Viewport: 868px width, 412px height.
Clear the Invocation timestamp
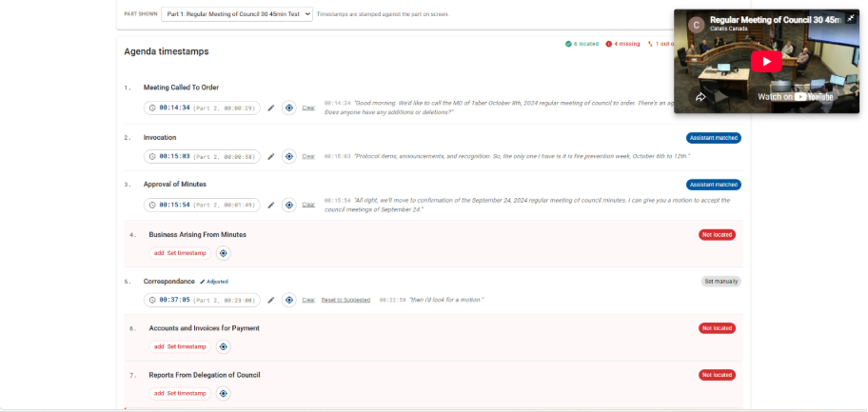pyautogui.click(x=308, y=157)
